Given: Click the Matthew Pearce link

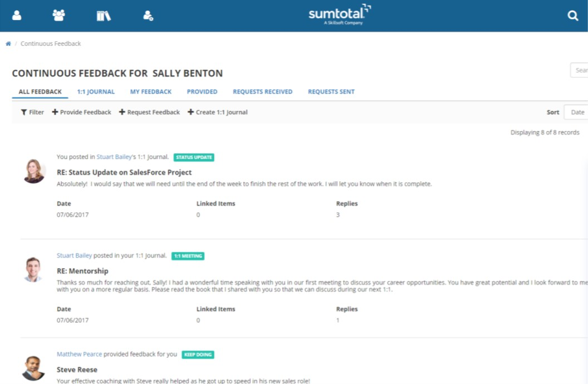Looking at the screenshot, I should coord(79,354).
